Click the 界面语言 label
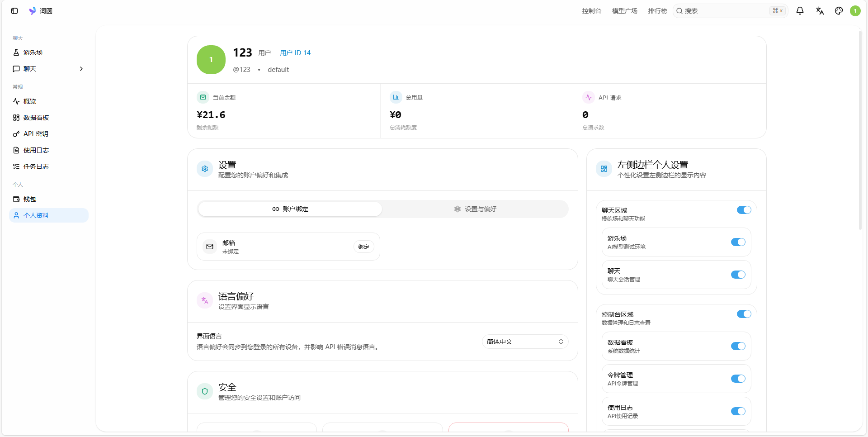This screenshot has width=868, height=437. 209,336
